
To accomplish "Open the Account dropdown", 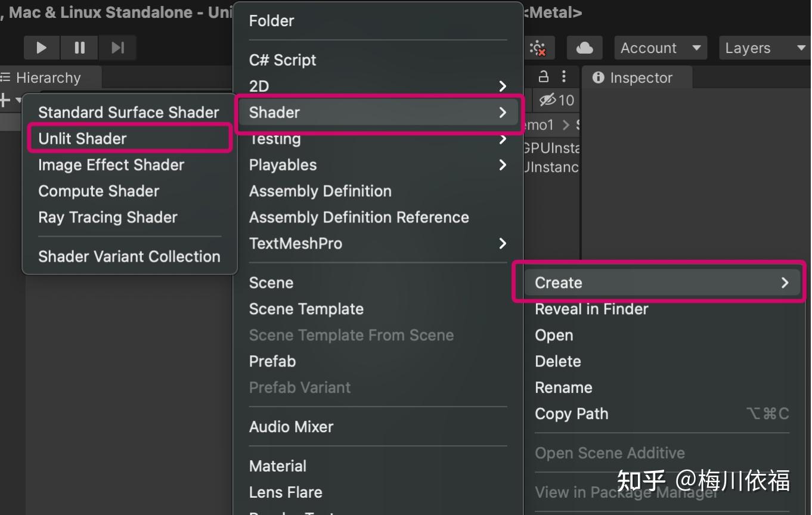I will point(660,48).
